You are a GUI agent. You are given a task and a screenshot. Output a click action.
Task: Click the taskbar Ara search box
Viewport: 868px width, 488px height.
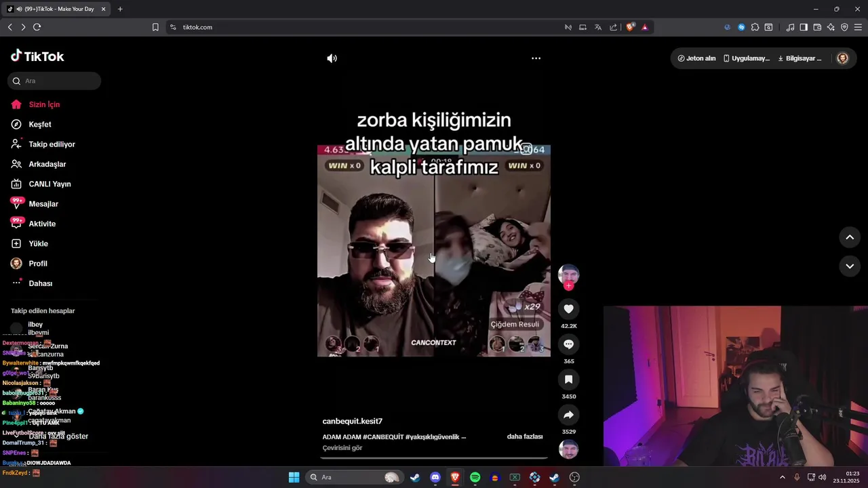tap(353, 477)
